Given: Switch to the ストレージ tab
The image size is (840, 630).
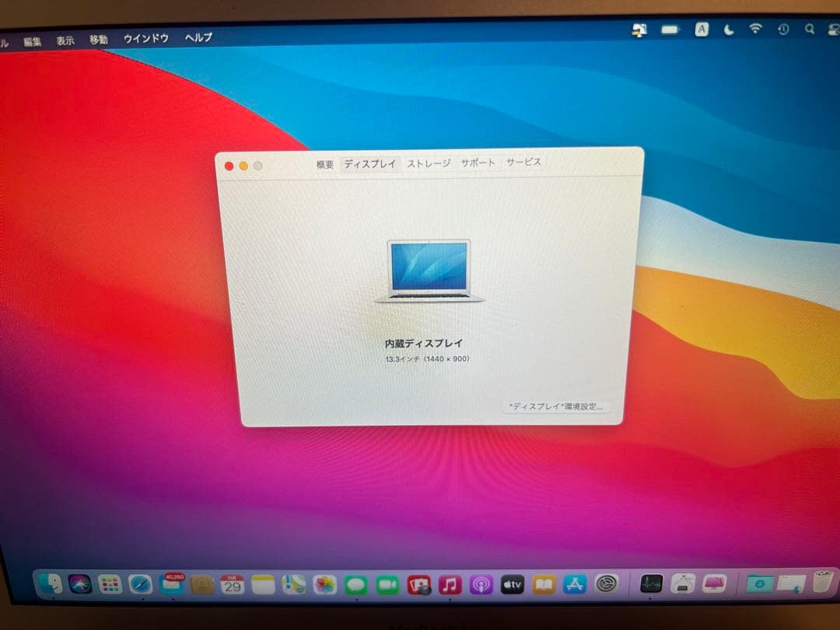Looking at the screenshot, I should click(x=429, y=163).
